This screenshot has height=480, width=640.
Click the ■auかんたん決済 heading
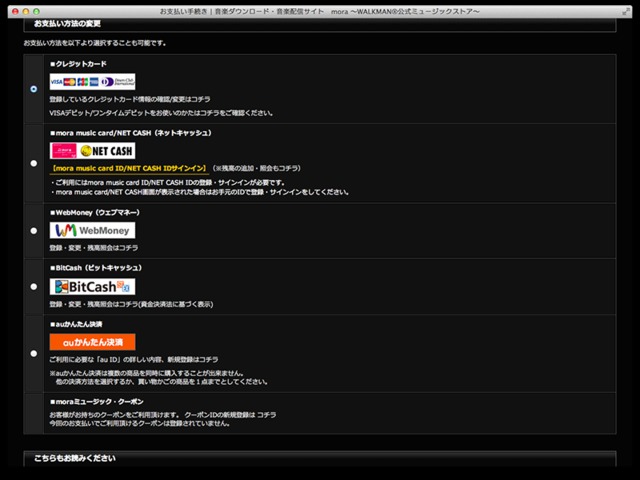point(76,324)
